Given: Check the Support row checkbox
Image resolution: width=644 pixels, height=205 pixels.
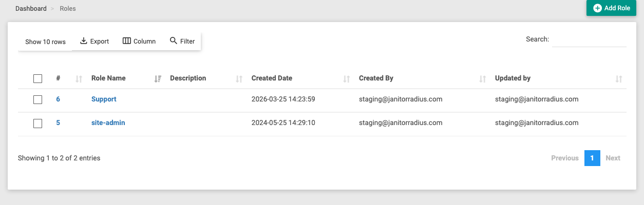Looking at the screenshot, I should pyautogui.click(x=37, y=99).
